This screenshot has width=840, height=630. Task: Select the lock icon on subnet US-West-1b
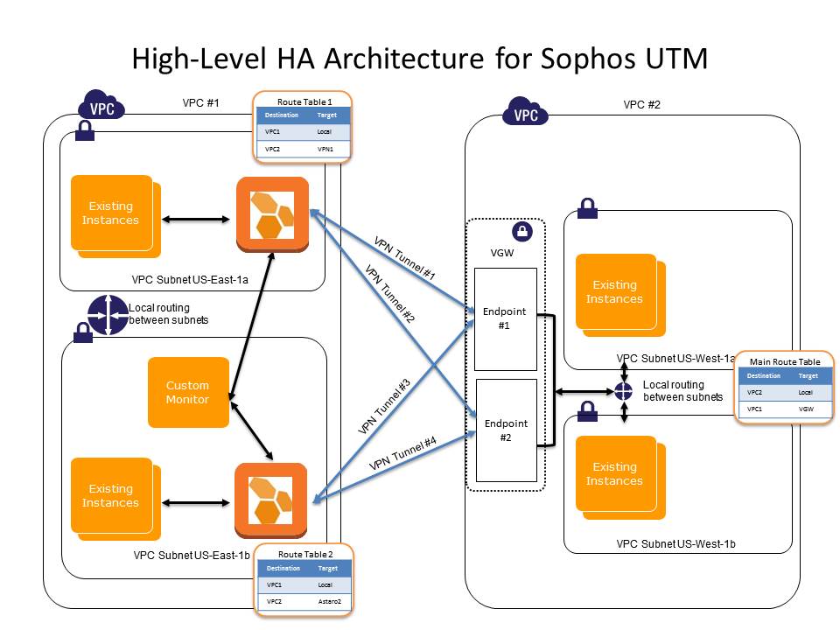588,411
